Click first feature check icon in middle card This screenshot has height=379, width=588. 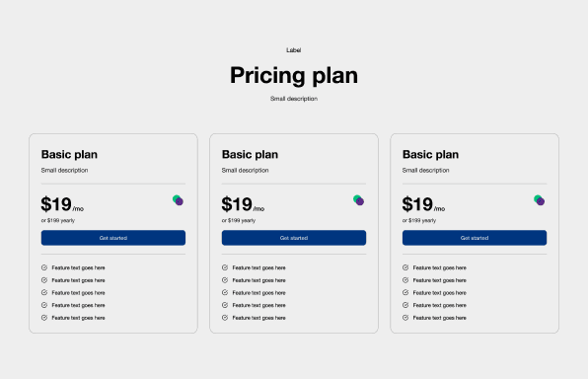click(x=225, y=267)
